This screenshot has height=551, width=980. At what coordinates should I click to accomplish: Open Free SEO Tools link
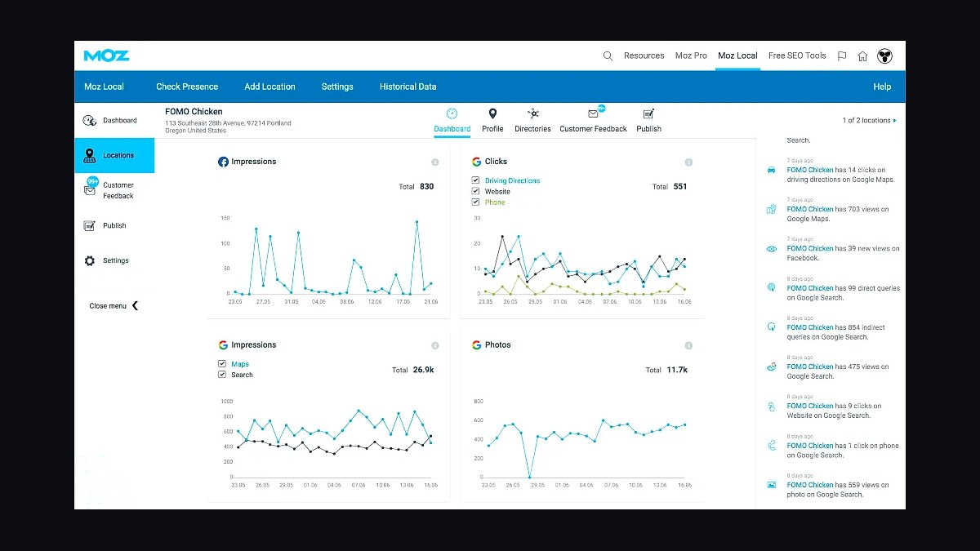coord(797,56)
